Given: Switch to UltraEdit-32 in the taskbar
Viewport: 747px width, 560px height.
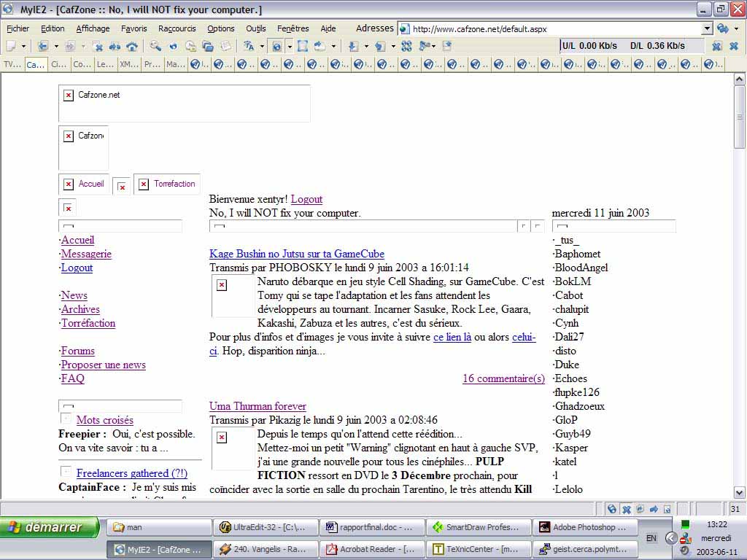Looking at the screenshot, I should click(x=266, y=527).
